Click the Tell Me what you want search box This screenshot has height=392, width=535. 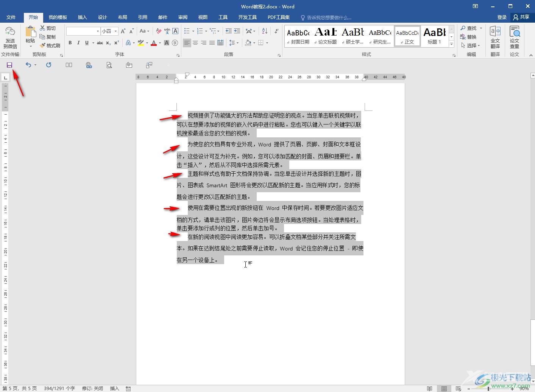326,17
